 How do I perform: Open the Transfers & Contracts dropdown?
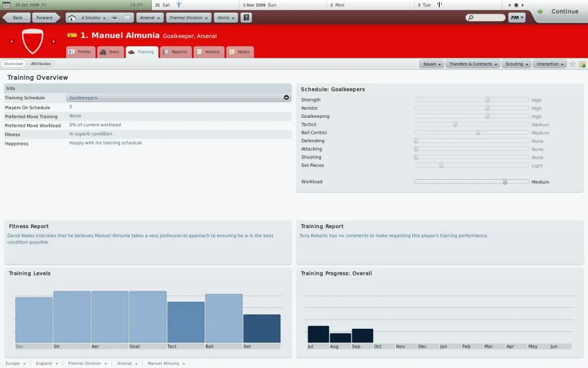472,64
